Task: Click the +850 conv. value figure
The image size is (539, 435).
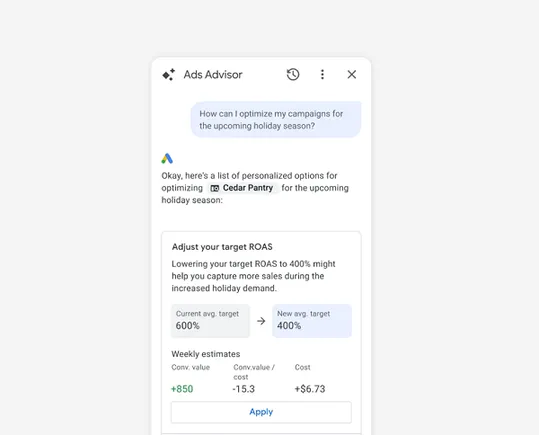Action: coord(182,389)
